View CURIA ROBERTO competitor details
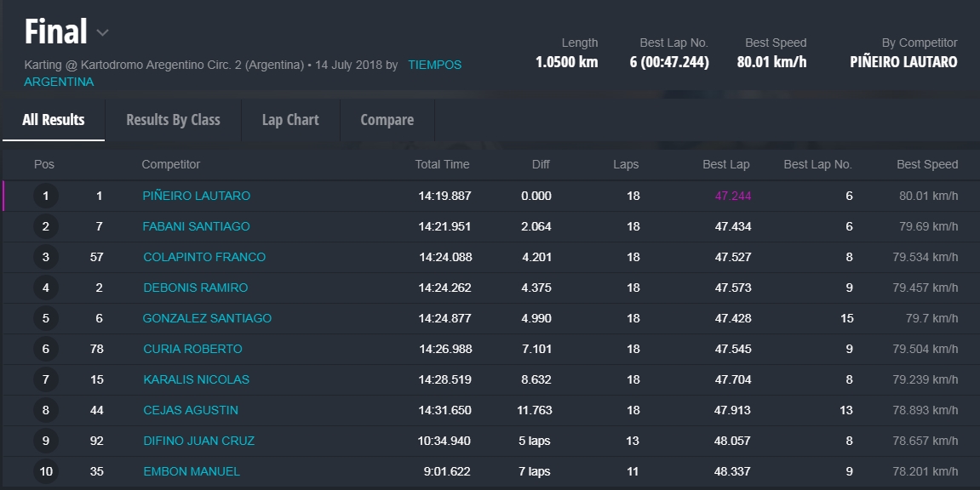Screen dimensions: 980x490 tap(192, 349)
